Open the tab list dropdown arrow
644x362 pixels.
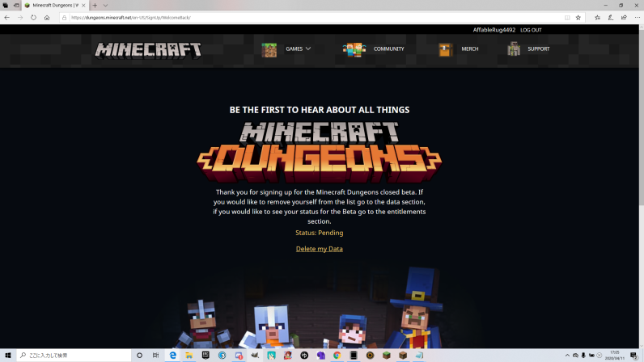coord(105,6)
